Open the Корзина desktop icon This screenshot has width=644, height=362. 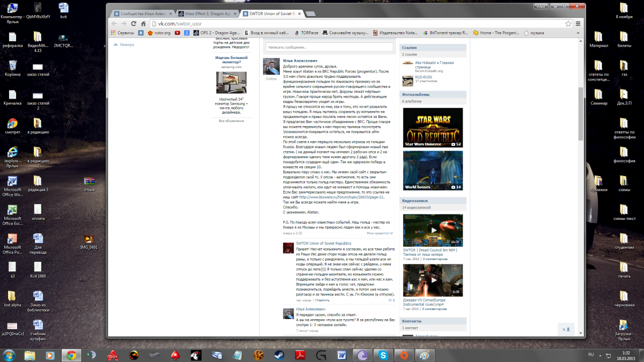(12, 68)
